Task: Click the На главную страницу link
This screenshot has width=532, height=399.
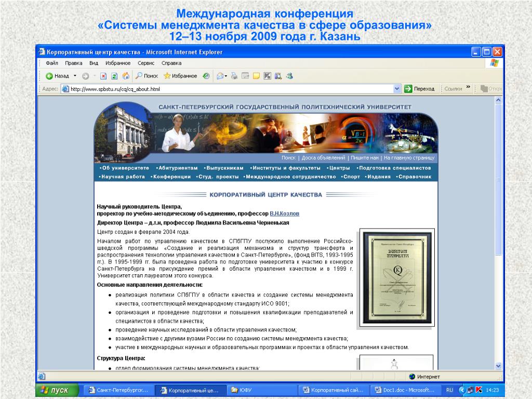Action: coord(409,158)
